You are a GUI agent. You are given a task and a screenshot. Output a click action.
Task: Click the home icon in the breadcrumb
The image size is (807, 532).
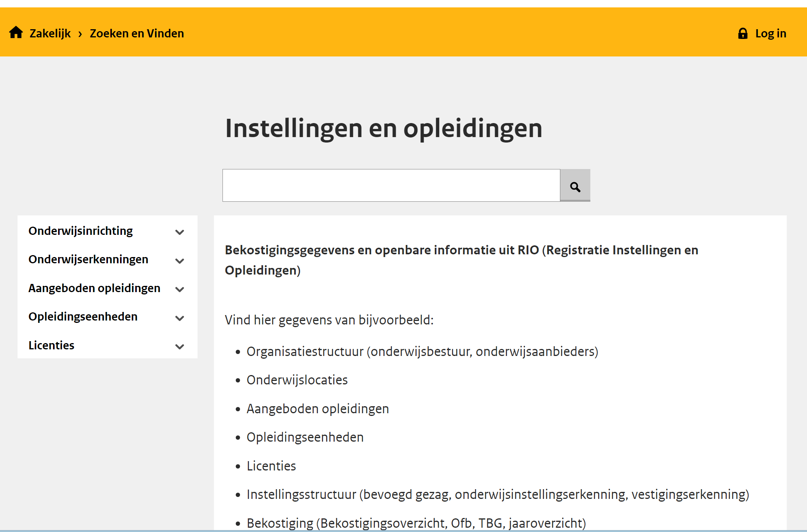(x=16, y=32)
